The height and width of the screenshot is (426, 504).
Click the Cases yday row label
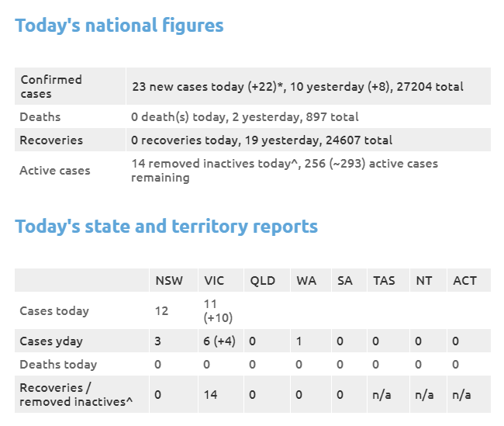click(x=51, y=341)
